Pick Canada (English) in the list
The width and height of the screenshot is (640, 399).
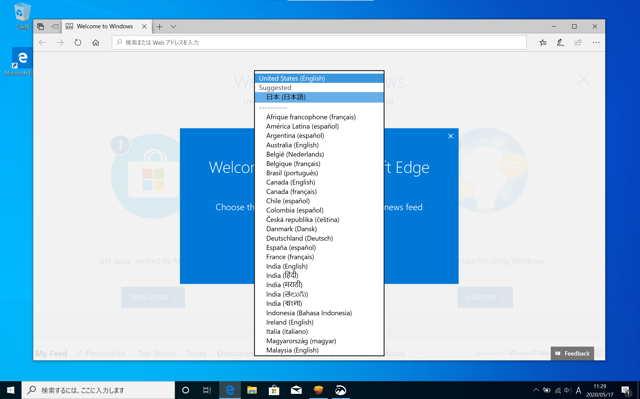[319, 182]
